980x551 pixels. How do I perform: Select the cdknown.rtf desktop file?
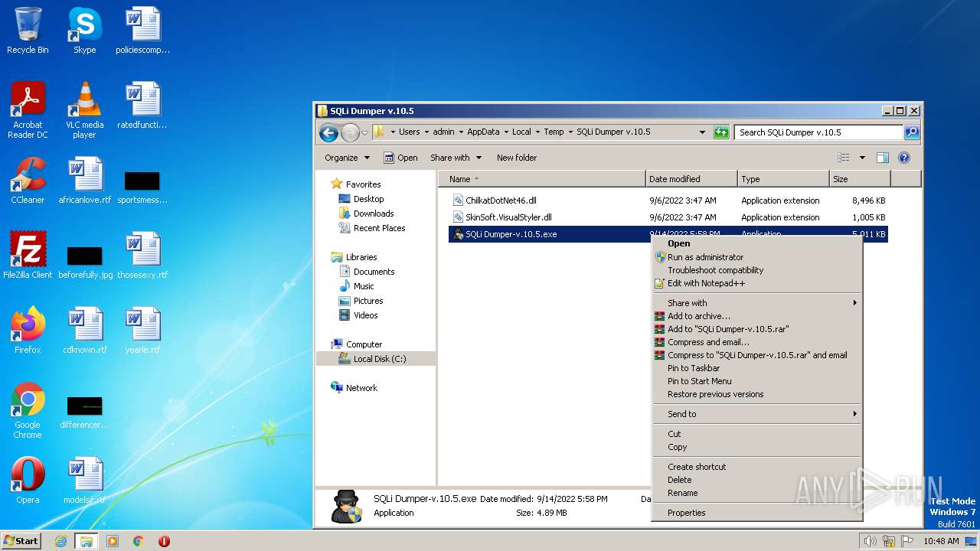[x=84, y=331]
